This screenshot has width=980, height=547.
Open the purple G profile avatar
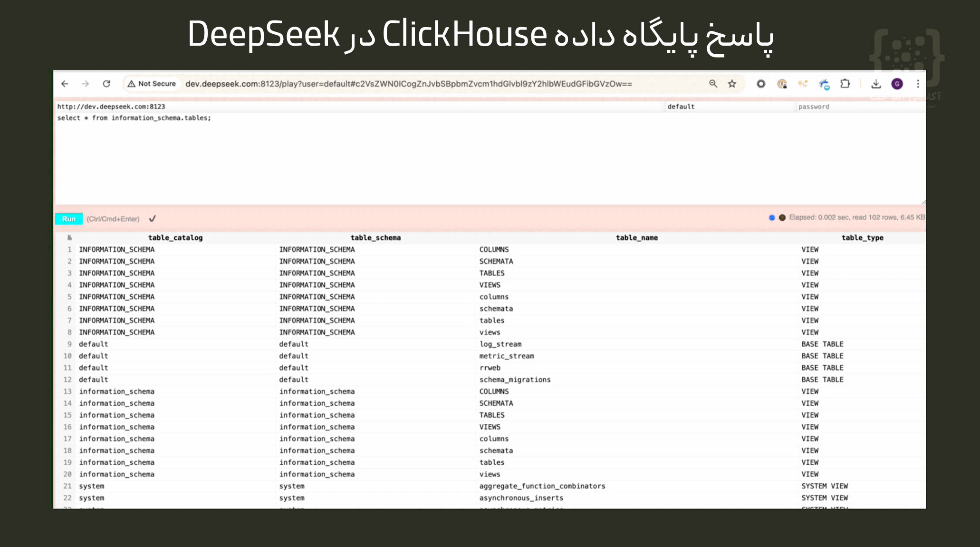(x=897, y=84)
